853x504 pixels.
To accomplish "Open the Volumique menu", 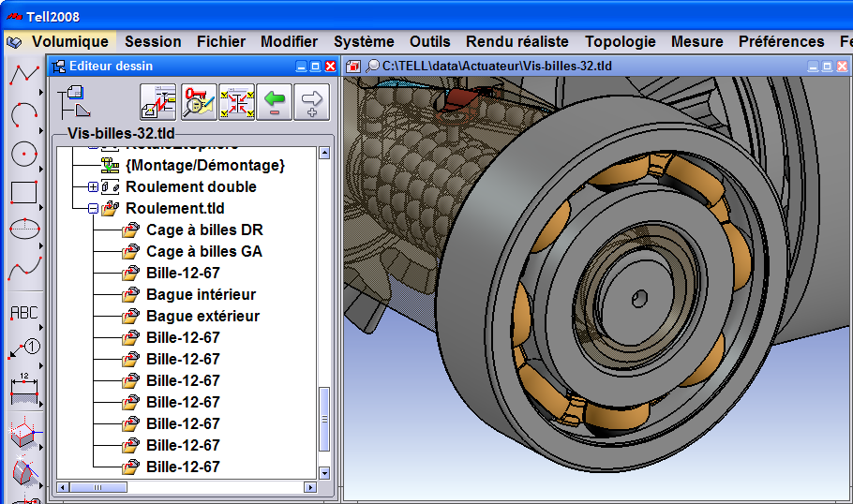I will pos(70,41).
